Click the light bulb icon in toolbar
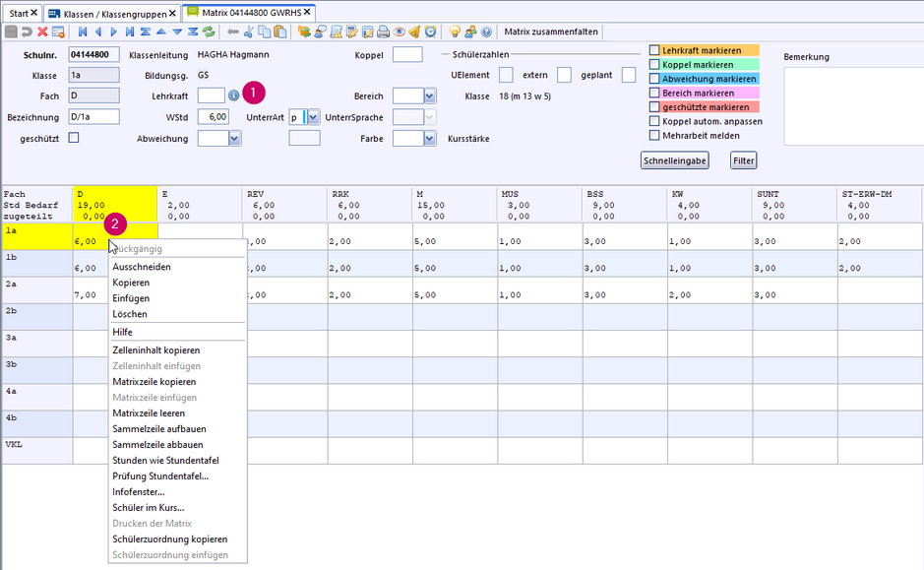The height and width of the screenshot is (570, 924). pyautogui.click(x=455, y=32)
